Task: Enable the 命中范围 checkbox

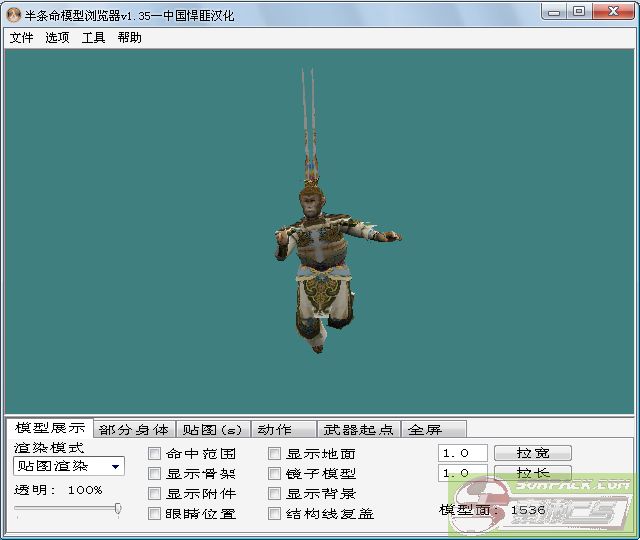Action: pos(155,454)
